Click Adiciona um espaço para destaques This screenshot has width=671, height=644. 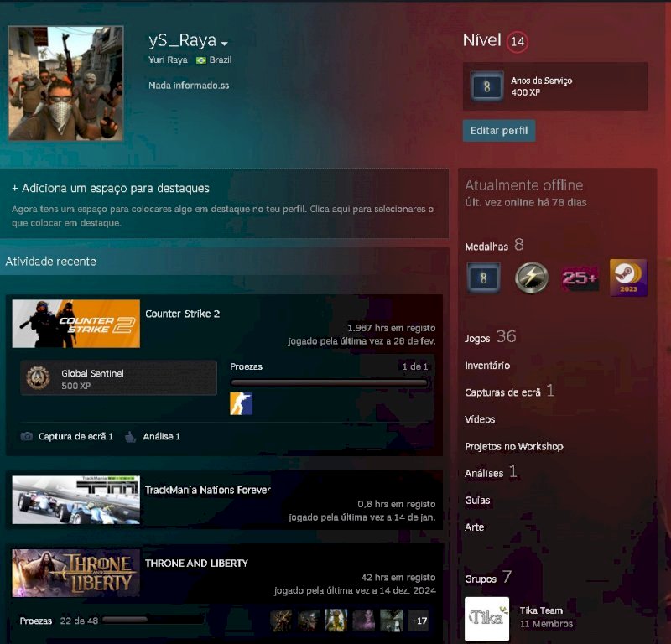pyautogui.click(x=111, y=189)
